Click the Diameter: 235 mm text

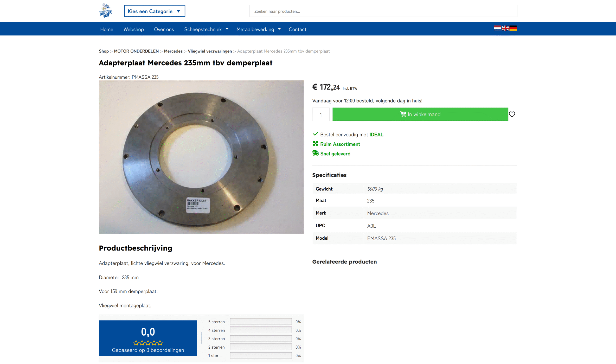pyautogui.click(x=119, y=277)
